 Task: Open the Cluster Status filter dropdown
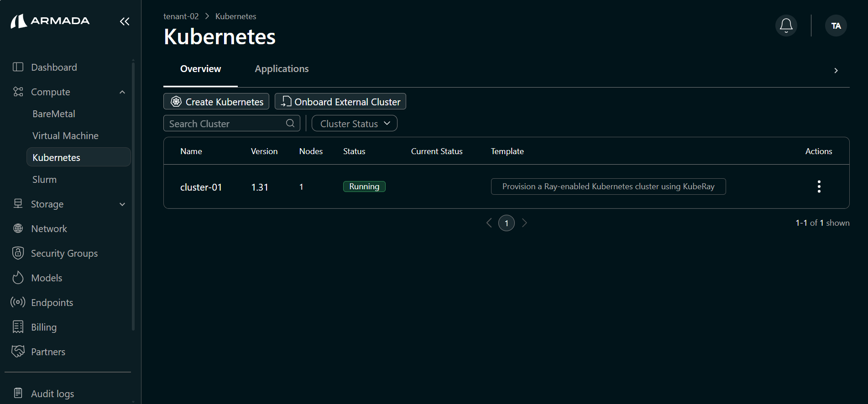355,123
